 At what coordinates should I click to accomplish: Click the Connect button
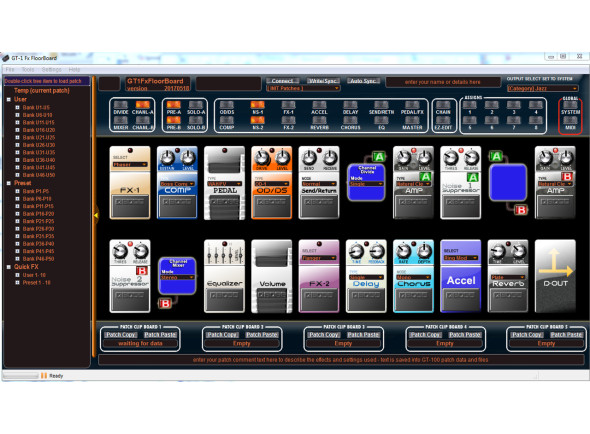coord(282,81)
